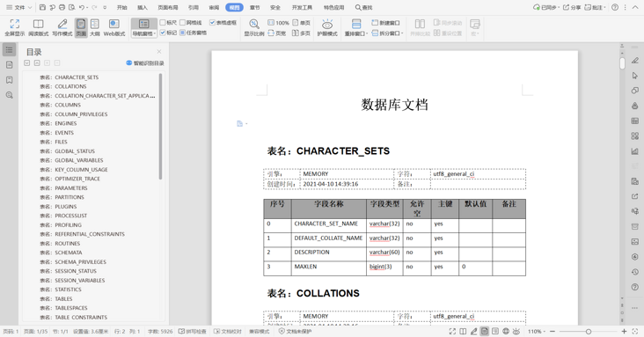This screenshot has height=337, width=644.
Task: Switch to Web版式 layout
Action: click(x=114, y=27)
